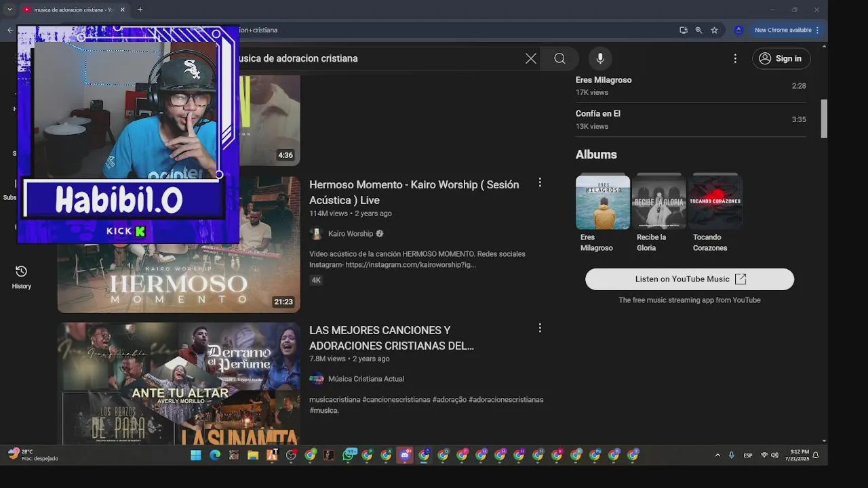The image size is (868, 488).
Task: Open File Explorer from taskbar
Action: pos(253,455)
